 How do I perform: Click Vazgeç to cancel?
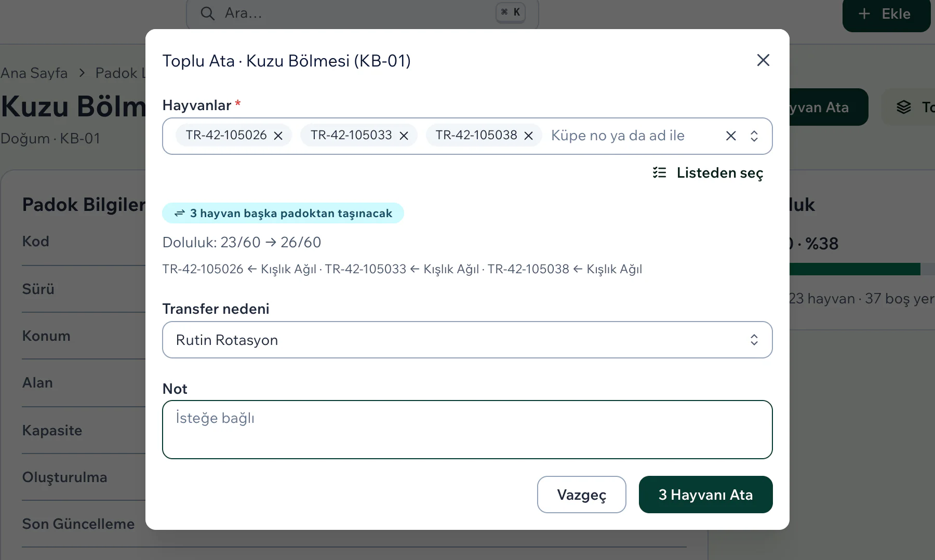pyautogui.click(x=582, y=495)
